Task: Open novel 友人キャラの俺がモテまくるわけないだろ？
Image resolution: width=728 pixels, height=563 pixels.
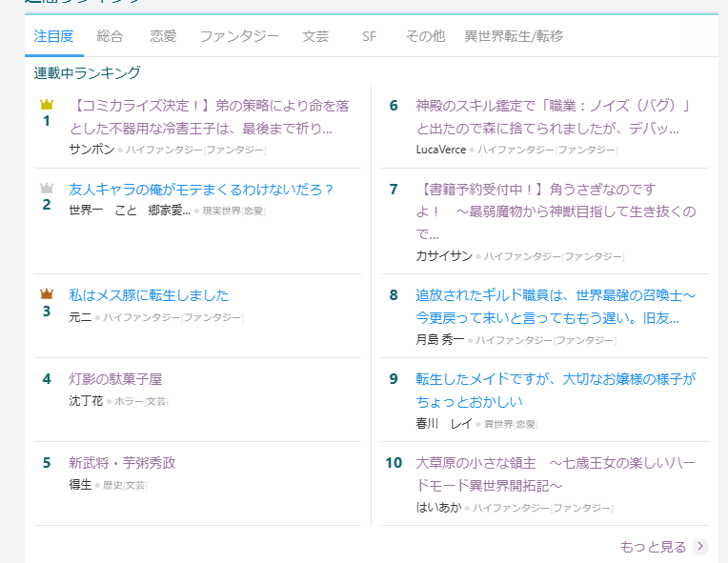Action: [x=201, y=189]
